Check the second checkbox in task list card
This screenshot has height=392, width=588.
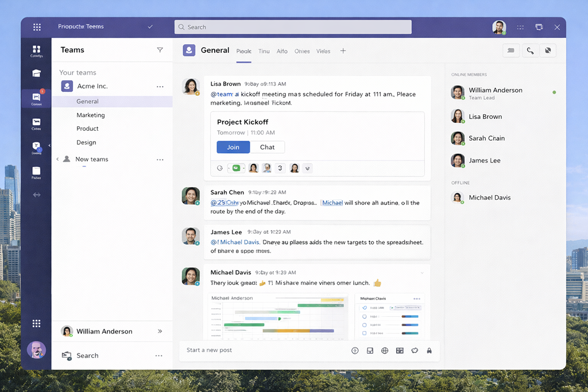coord(365,316)
